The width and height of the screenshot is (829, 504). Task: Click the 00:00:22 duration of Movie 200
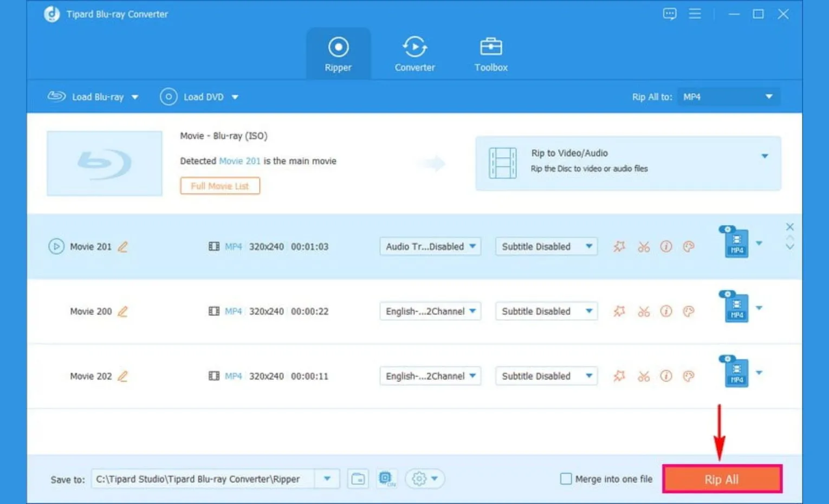tap(309, 312)
